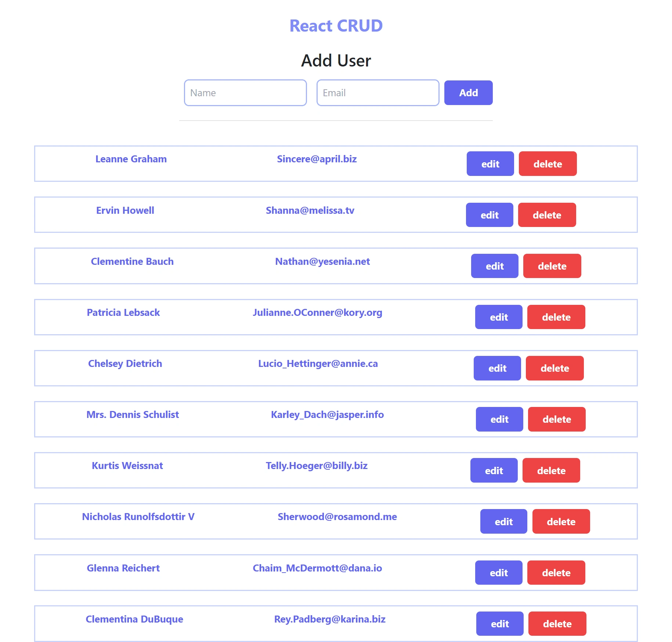Delete the Ervin Howell row
Image resolution: width=672 pixels, height=642 pixels.
click(x=547, y=215)
